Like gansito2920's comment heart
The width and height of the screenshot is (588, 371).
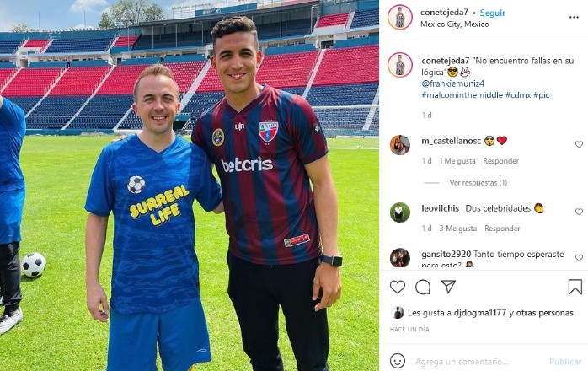579,258
